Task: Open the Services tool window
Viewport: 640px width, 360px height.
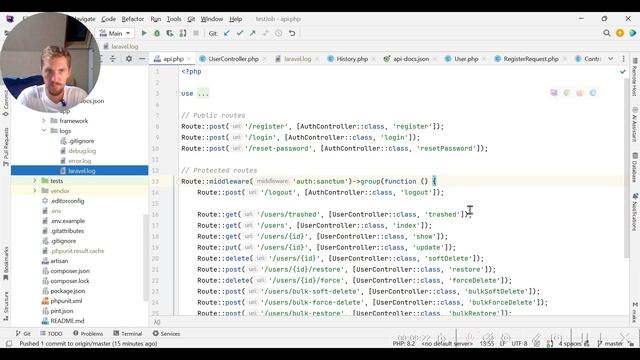Action: point(166,333)
